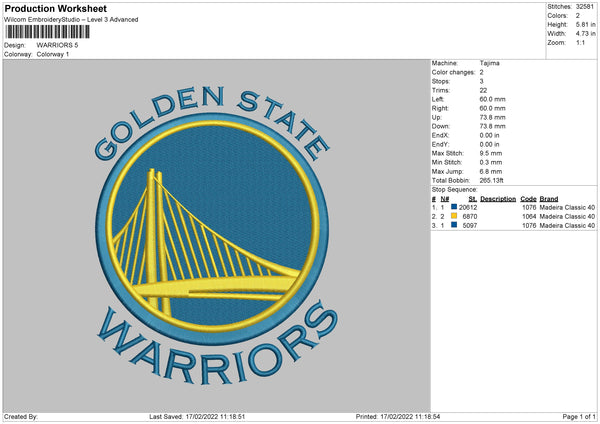Click the 'Description' column header
This screenshot has height=424, width=600.
498,199
